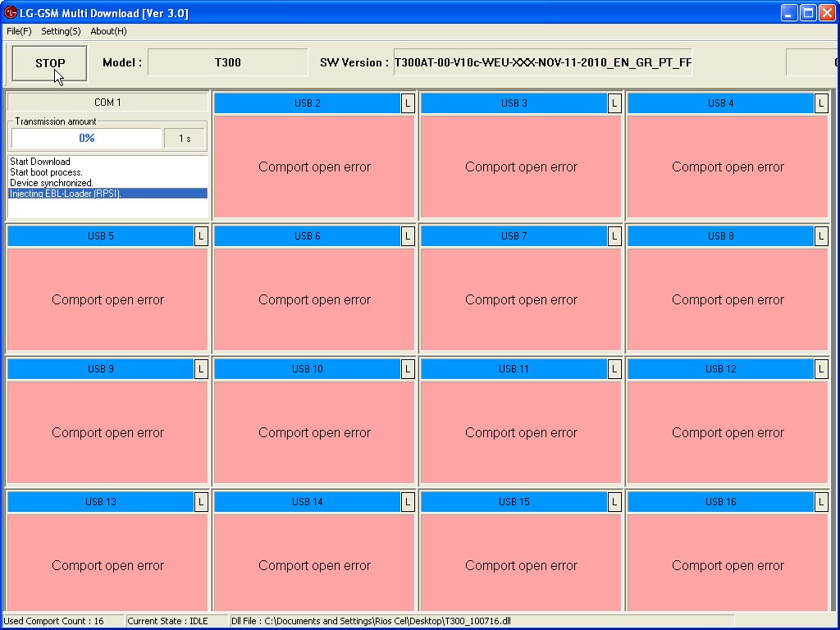
Task: Click USB 2 'Comport open error' panel
Action: tap(314, 167)
